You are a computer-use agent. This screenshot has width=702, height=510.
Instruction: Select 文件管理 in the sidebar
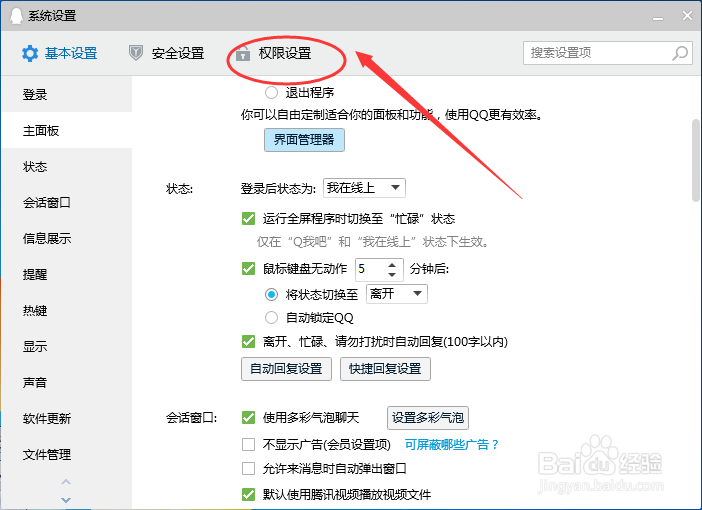coord(67,454)
